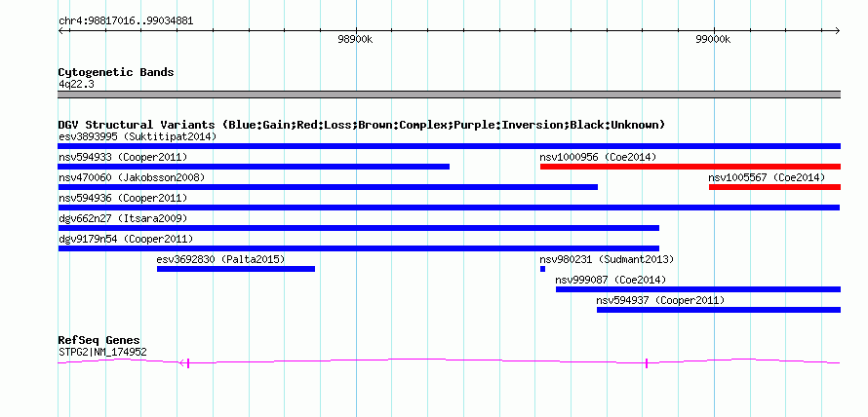Select the blue bar under nsv470060
Image resolution: width=868 pixels, height=417 pixels.
pos(328,187)
